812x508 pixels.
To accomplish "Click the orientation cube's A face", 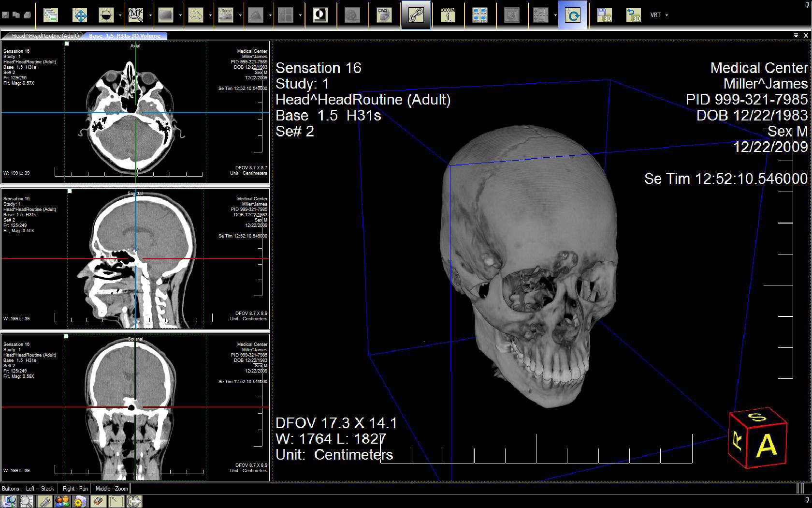I will pyautogui.click(x=766, y=446).
